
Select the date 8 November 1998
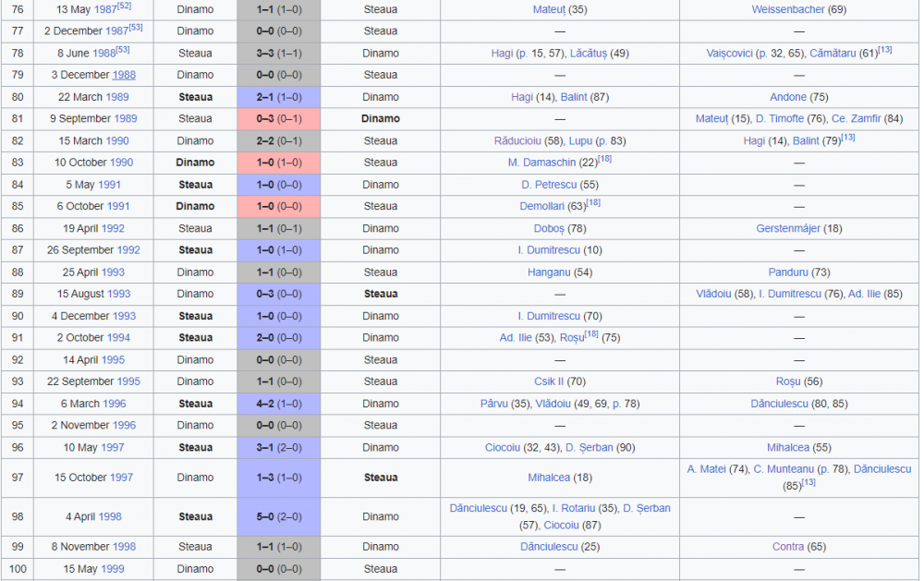pos(93,547)
